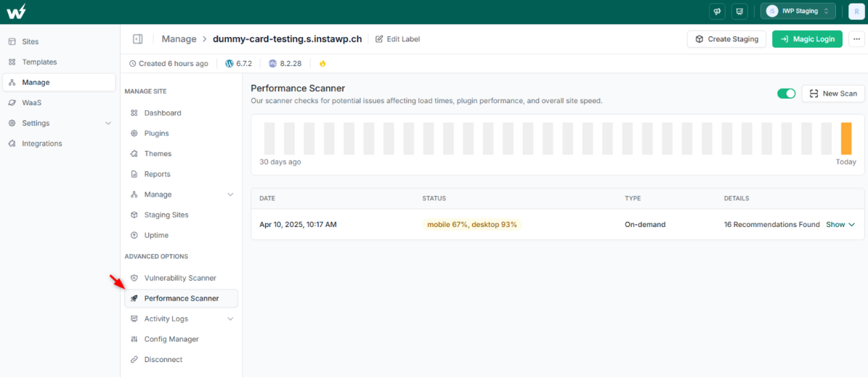This screenshot has height=378, width=868.
Task: Click the Templates grid icon in left nav
Action: [x=12, y=62]
